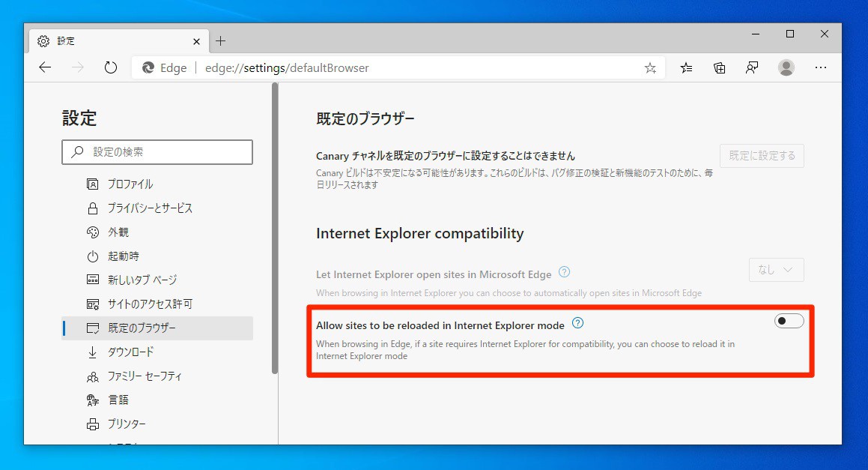
Task: Open the user profile avatar
Action: pos(786,67)
